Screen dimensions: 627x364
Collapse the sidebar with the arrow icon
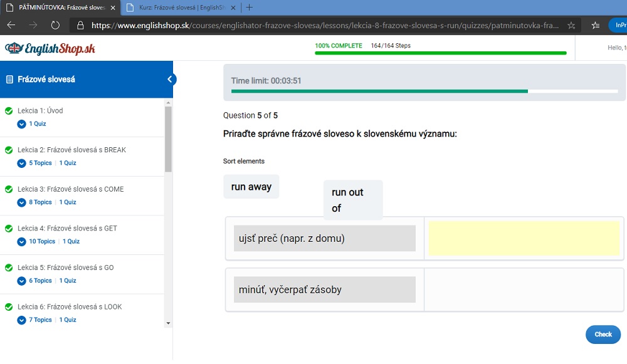tap(169, 80)
